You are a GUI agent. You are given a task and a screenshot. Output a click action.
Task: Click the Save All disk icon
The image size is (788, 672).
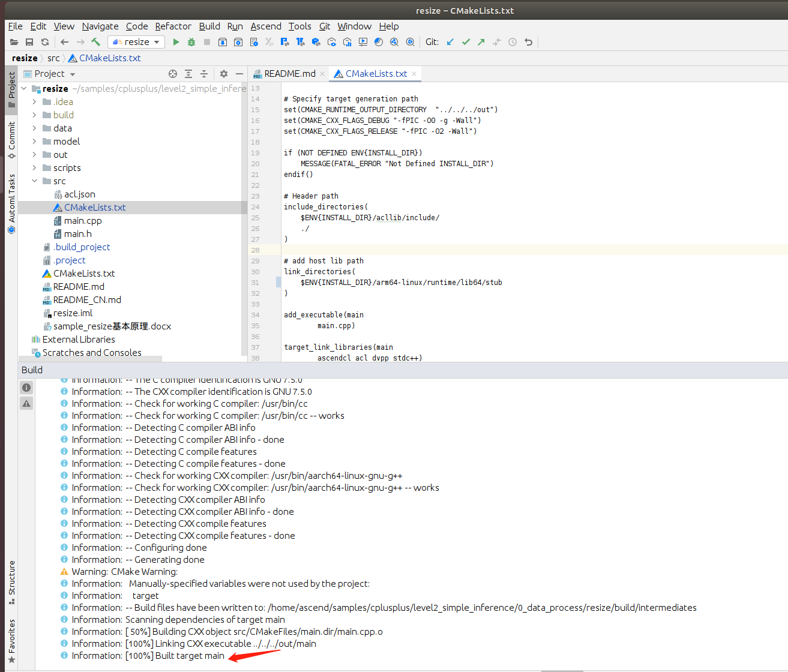pos(29,42)
